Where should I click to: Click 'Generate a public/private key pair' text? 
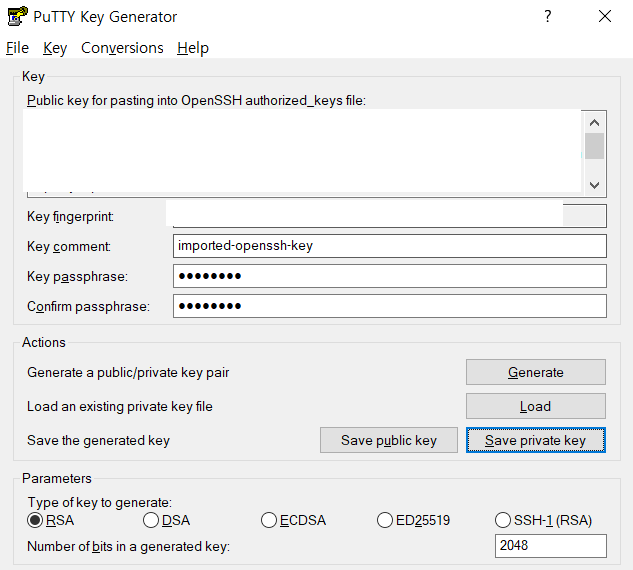[128, 372]
